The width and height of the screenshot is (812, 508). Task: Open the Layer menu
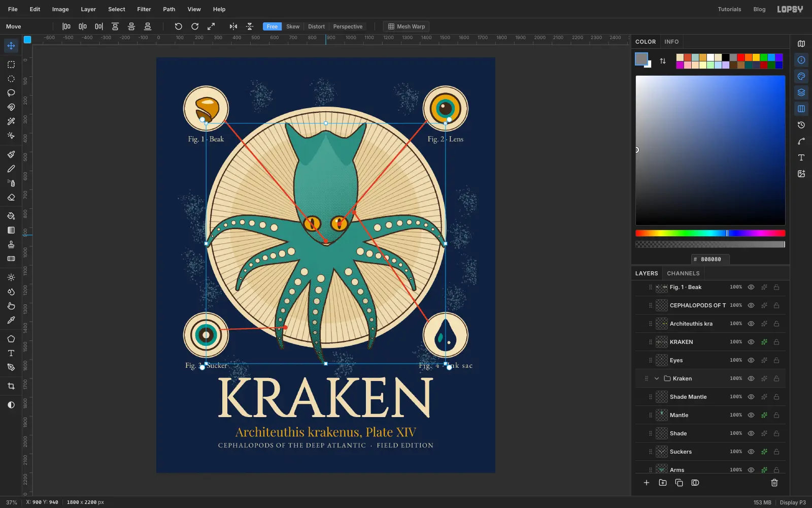click(88, 9)
